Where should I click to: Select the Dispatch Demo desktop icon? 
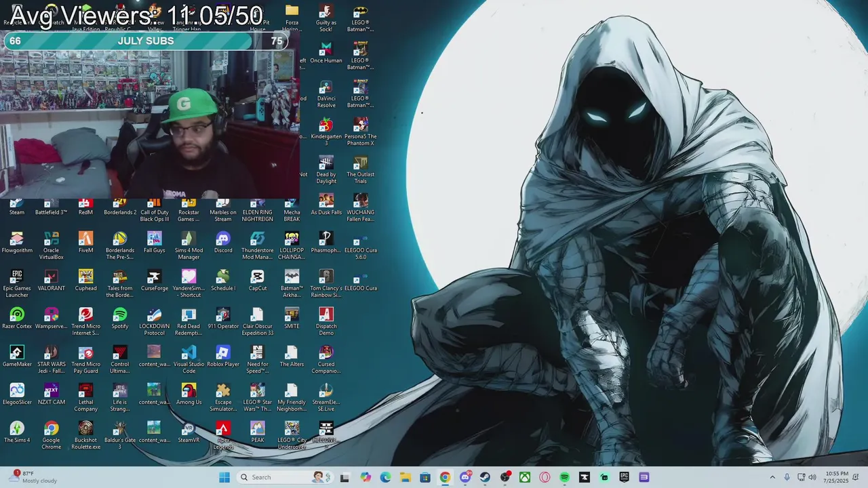326,322
